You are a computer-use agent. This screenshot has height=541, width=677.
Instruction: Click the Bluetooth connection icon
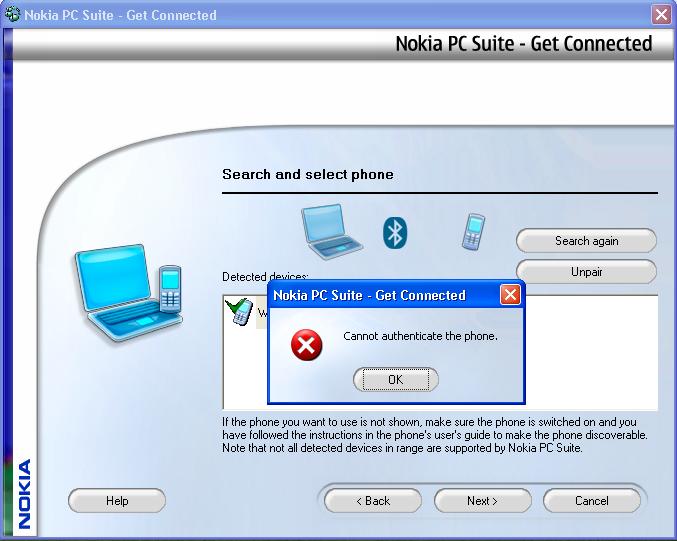pos(395,233)
